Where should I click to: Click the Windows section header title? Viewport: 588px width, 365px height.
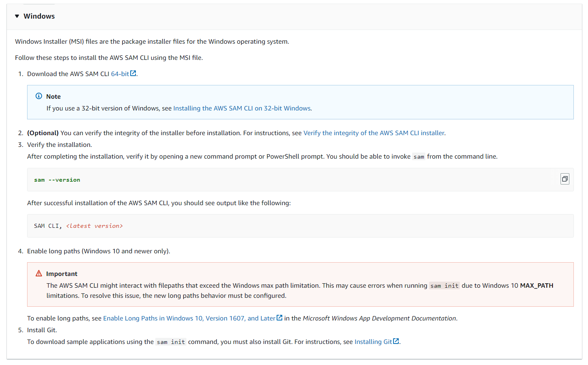click(x=39, y=16)
